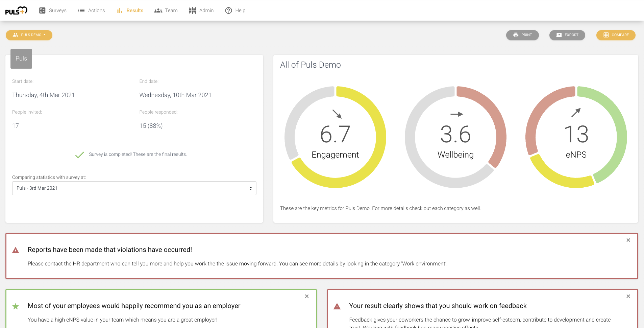Image resolution: width=644 pixels, height=328 pixels.
Task: Dismiss the feedback warning alert
Action: [628, 296]
